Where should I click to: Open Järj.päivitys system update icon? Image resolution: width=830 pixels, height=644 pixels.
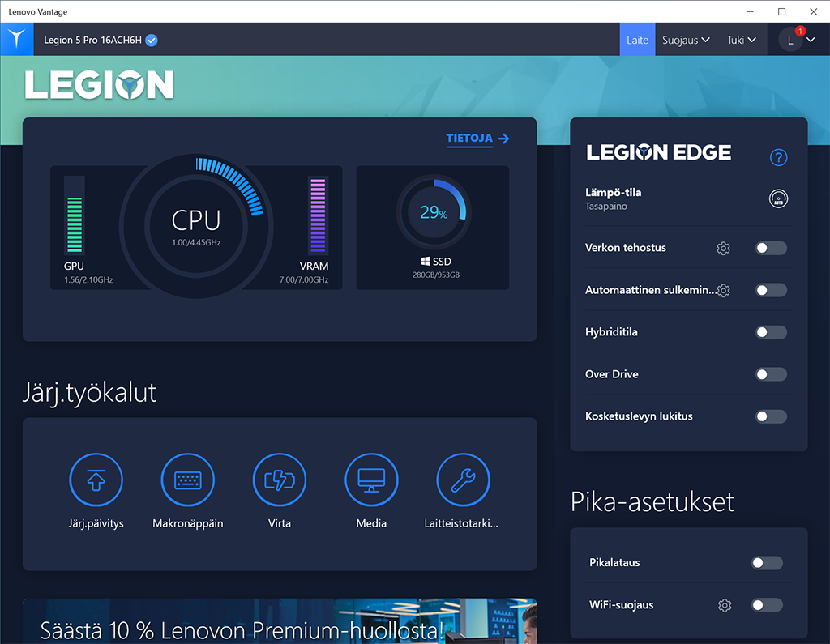coord(96,480)
